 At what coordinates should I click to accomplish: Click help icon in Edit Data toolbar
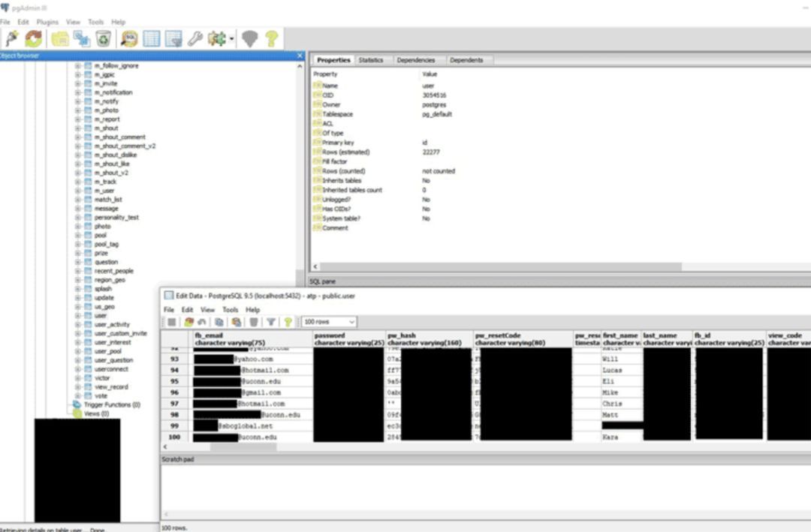288,322
